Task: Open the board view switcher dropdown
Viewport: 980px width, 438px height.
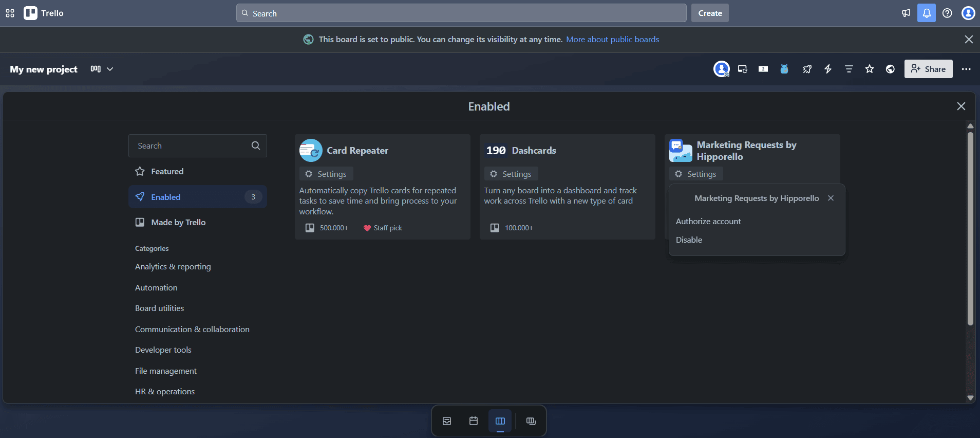Action: [x=102, y=69]
